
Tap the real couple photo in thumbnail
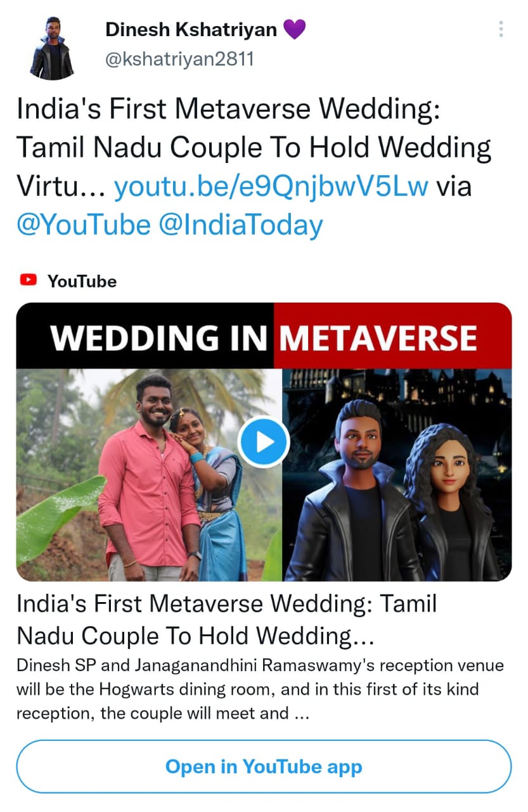pos(149,475)
